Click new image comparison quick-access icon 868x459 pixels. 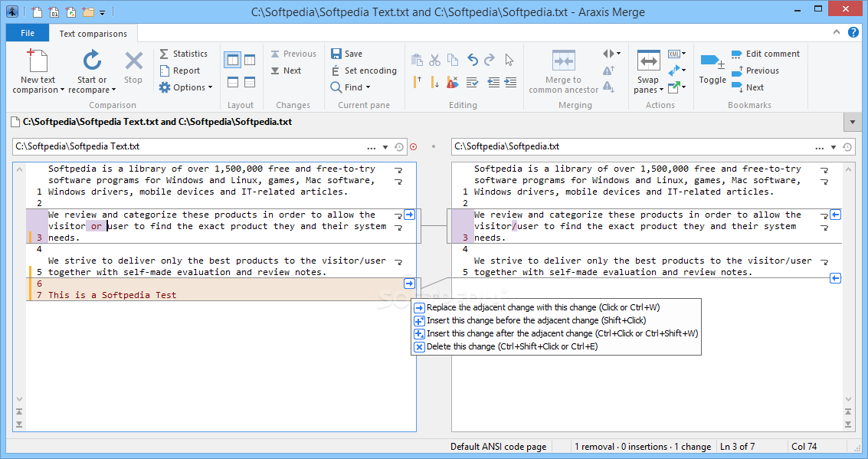[70, 11]
